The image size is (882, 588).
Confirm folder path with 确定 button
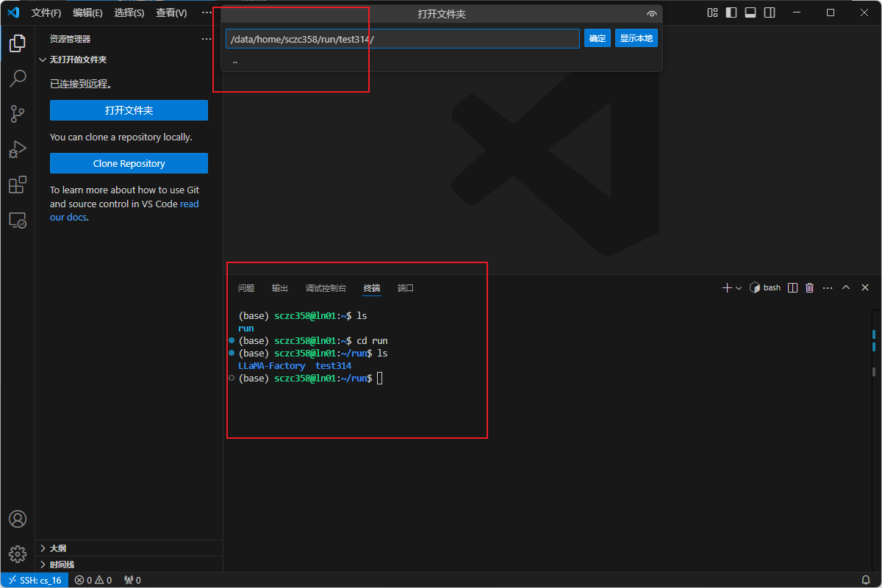[598, 38]
